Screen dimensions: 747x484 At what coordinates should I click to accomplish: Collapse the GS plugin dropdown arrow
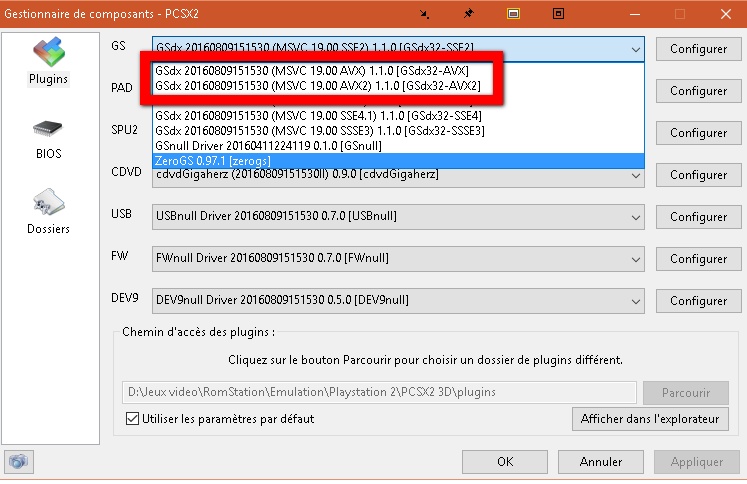pos(636,50)
